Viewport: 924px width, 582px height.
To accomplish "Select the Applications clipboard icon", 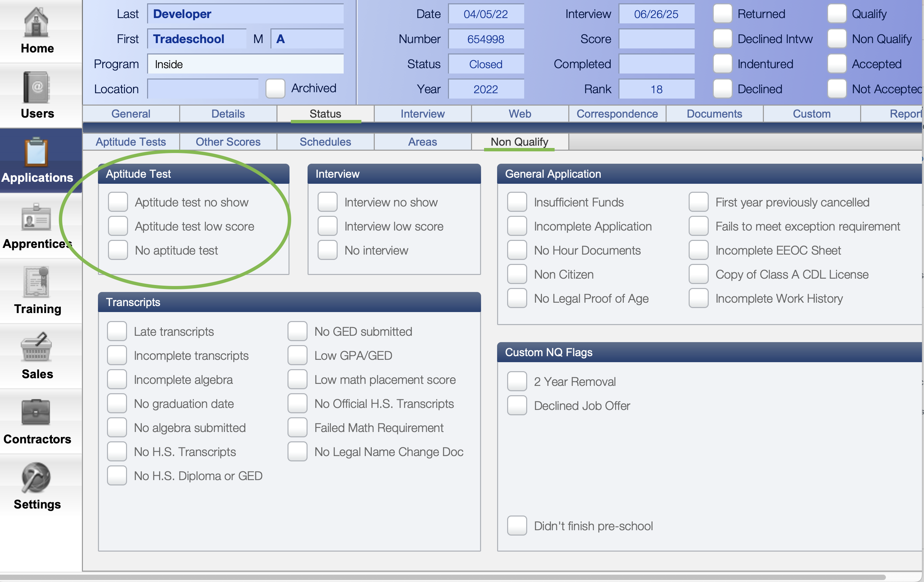I will click(36, 152).
